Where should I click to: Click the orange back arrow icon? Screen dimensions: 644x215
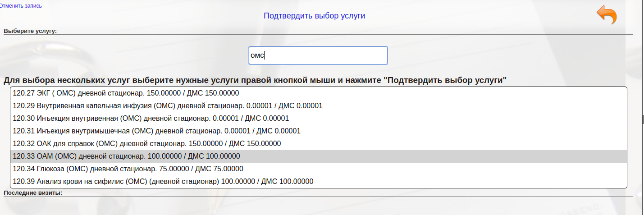coord(607,15)
